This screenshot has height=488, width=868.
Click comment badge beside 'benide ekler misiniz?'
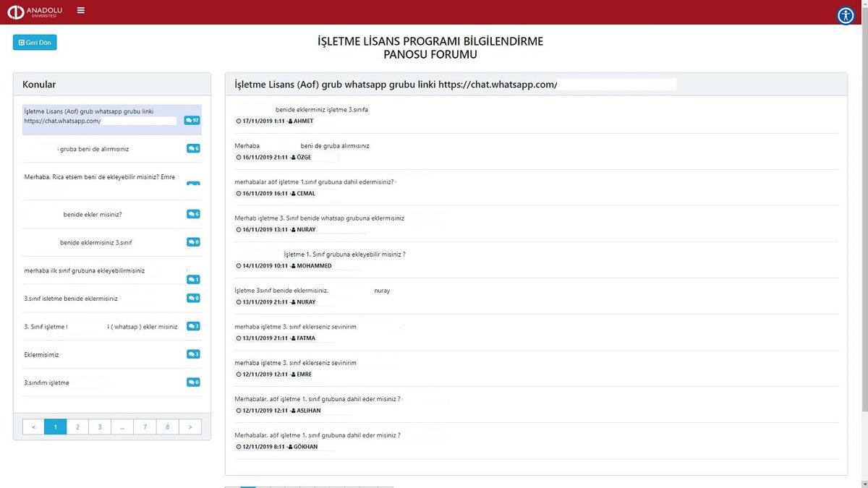pyautogui.click(x=193, y=214)
